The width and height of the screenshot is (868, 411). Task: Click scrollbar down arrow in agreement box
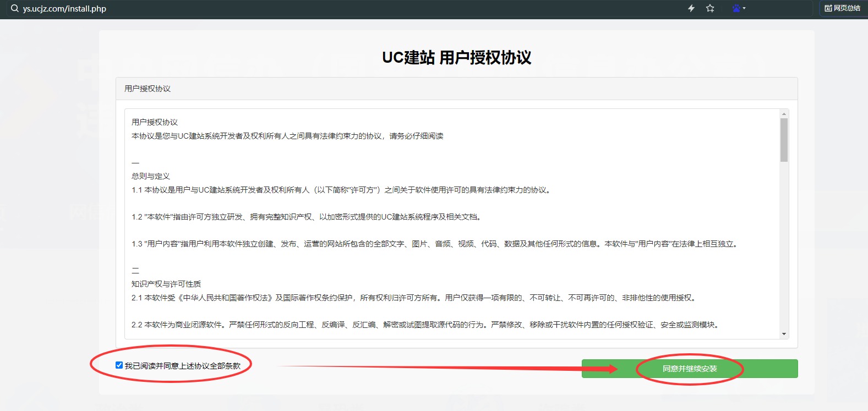point(784,334)
